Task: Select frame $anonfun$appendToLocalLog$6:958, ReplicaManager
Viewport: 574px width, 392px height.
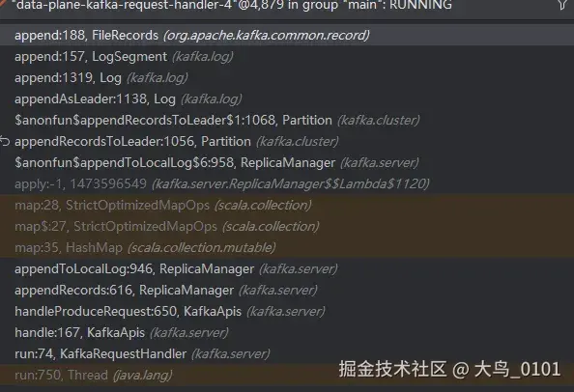Action: pos(287,162)
